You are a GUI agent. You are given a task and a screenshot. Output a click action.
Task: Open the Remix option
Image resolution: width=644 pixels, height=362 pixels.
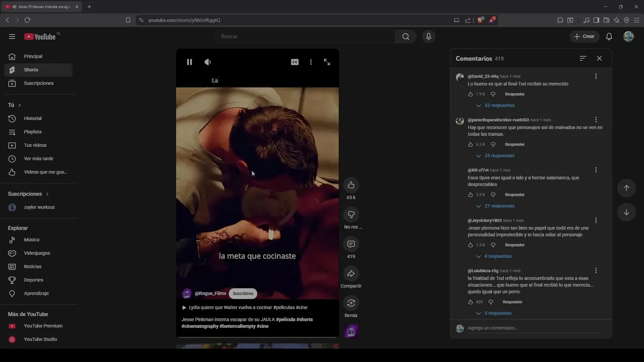[351, 303]
